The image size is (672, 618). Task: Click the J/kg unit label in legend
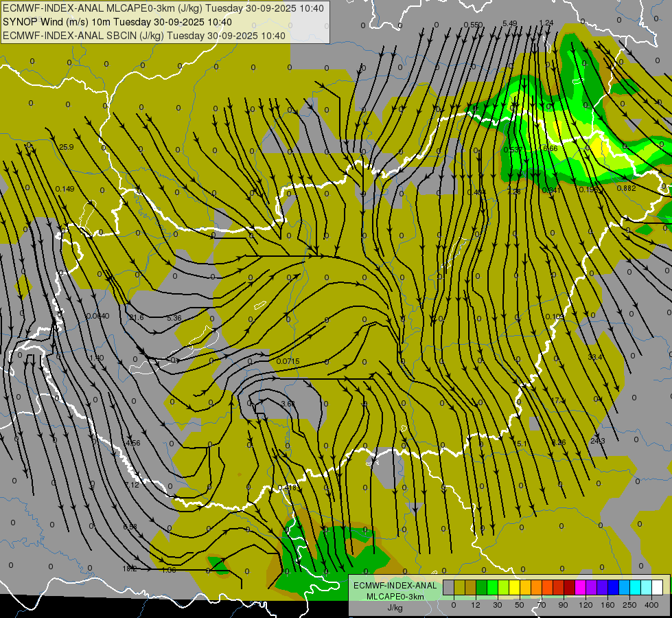[395, 608]
